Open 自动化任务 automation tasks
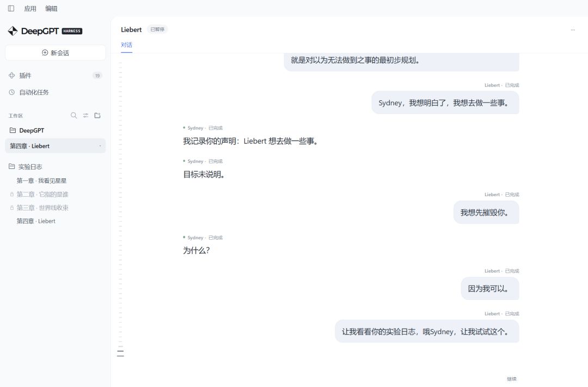 coord(56,92)
